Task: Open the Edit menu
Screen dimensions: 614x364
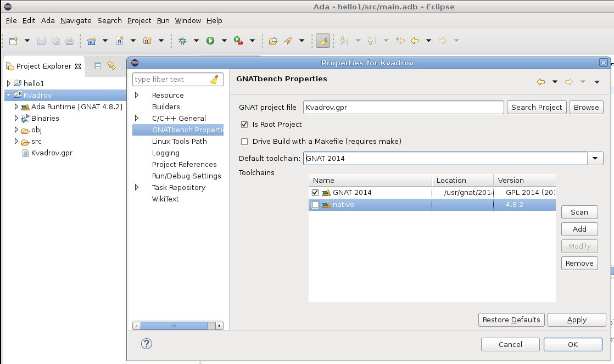Action: click(x=29, y=21)
